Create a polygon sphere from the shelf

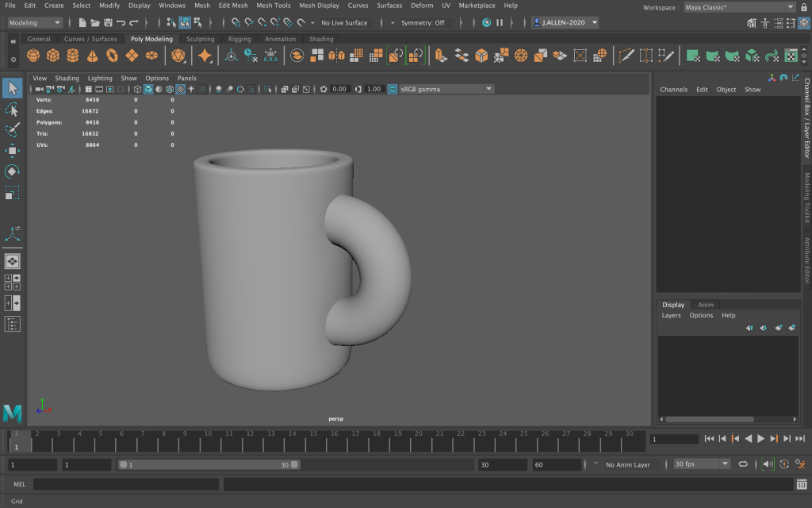pyautogui.click(x=33, y=56)
